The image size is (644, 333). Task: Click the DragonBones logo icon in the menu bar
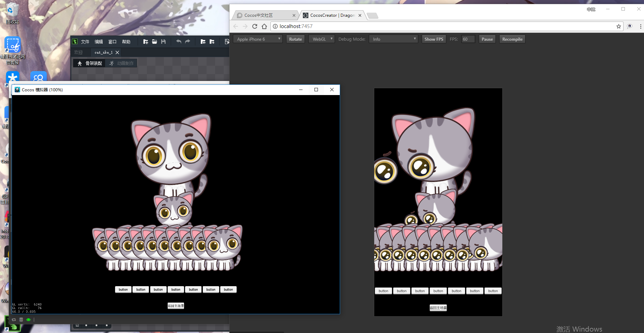click(75, 42)
